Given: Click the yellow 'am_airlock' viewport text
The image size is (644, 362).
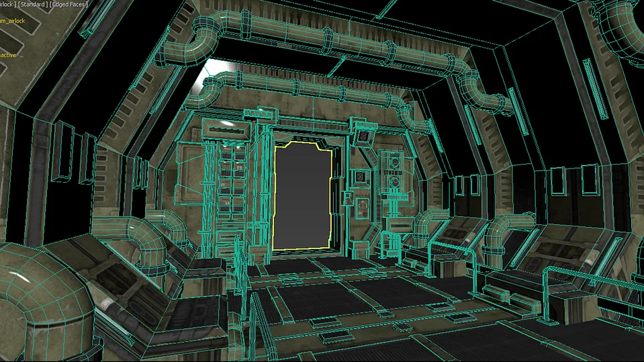Looking at the screenshot, I should 12,21.
